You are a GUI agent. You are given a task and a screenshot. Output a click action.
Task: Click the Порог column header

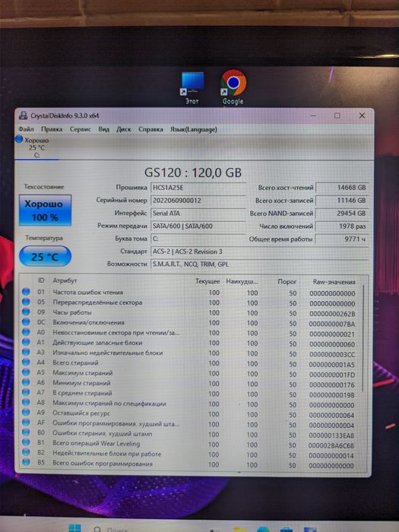click(x=287, y=282)
